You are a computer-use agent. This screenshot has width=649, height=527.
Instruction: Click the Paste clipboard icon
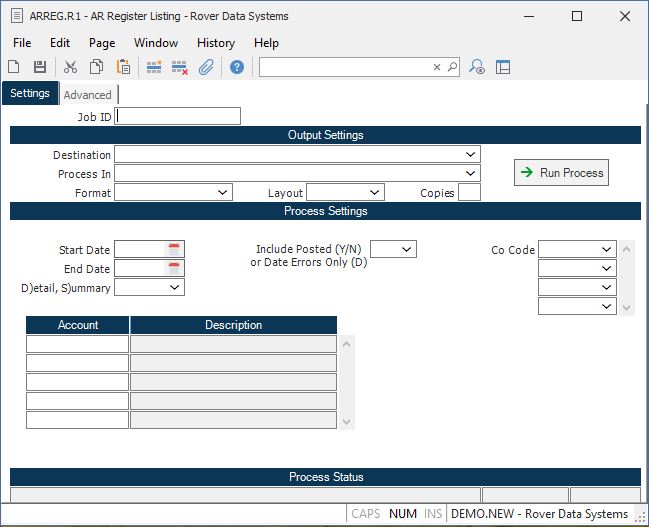(123, 67)
